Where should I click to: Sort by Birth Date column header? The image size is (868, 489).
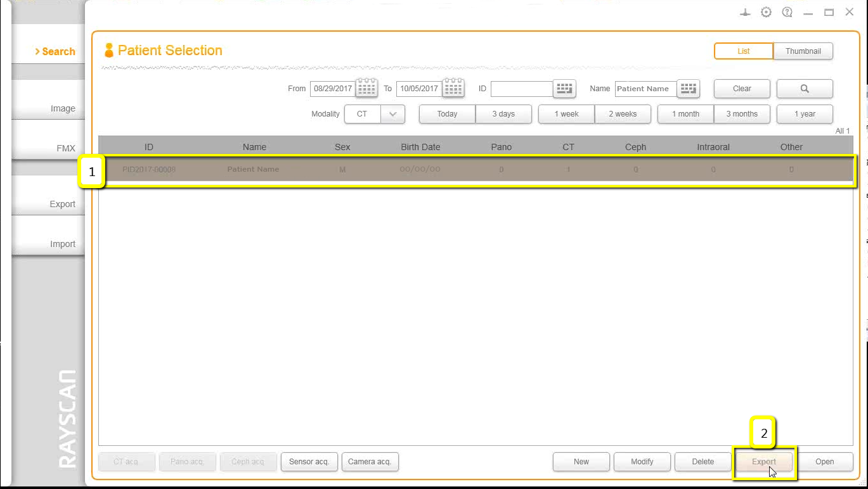click(x=420, y=147)
